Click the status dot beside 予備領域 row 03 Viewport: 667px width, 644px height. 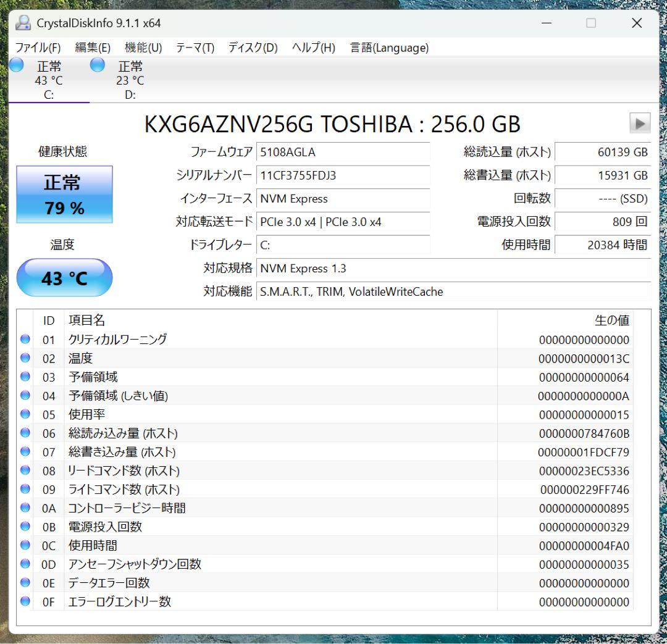pos(25,377)
